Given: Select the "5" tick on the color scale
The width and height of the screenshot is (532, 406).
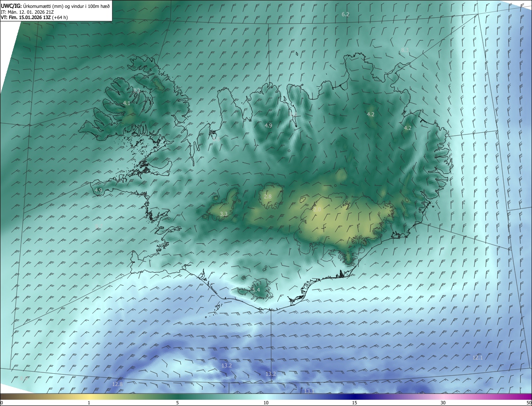Looking at the screenshot, I should 177,403.
